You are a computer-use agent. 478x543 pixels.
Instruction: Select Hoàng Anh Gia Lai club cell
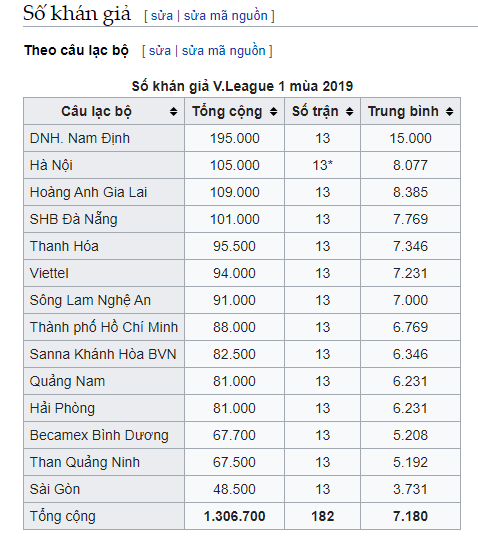pyautogui.click(x=104, y=192)
